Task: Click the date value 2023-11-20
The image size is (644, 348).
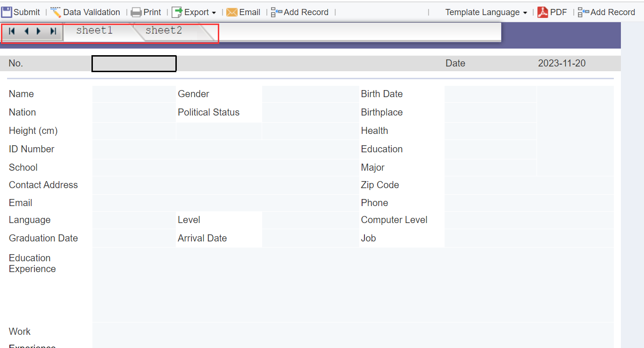Action: click(x=562, y=64)
